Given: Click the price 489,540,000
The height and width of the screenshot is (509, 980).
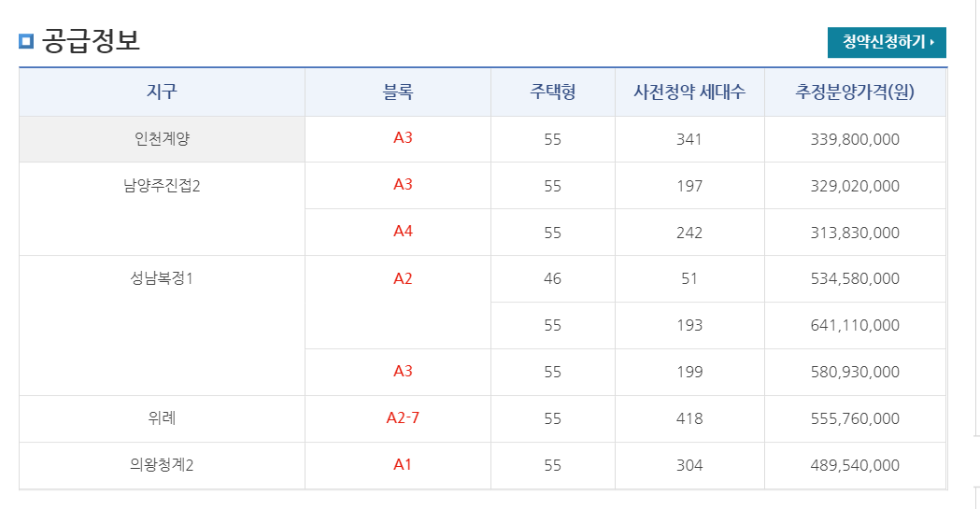Looking at the screenshot, I should [855, 465].
